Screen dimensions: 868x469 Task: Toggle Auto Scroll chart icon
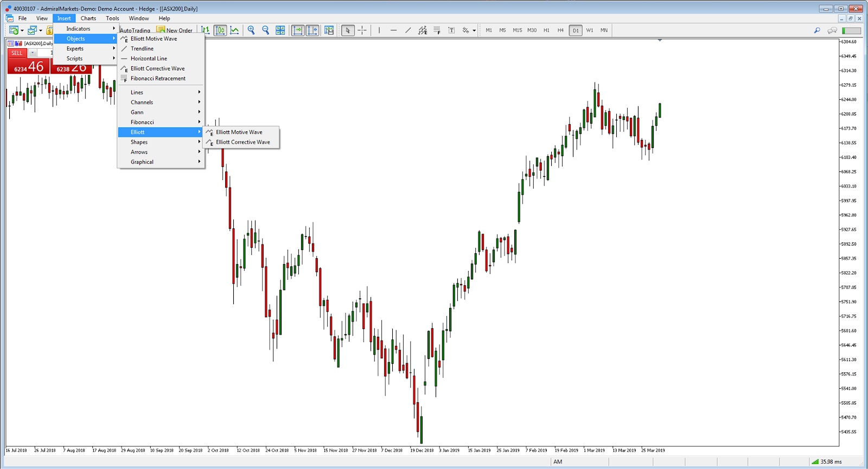click(x=298, y=30)
